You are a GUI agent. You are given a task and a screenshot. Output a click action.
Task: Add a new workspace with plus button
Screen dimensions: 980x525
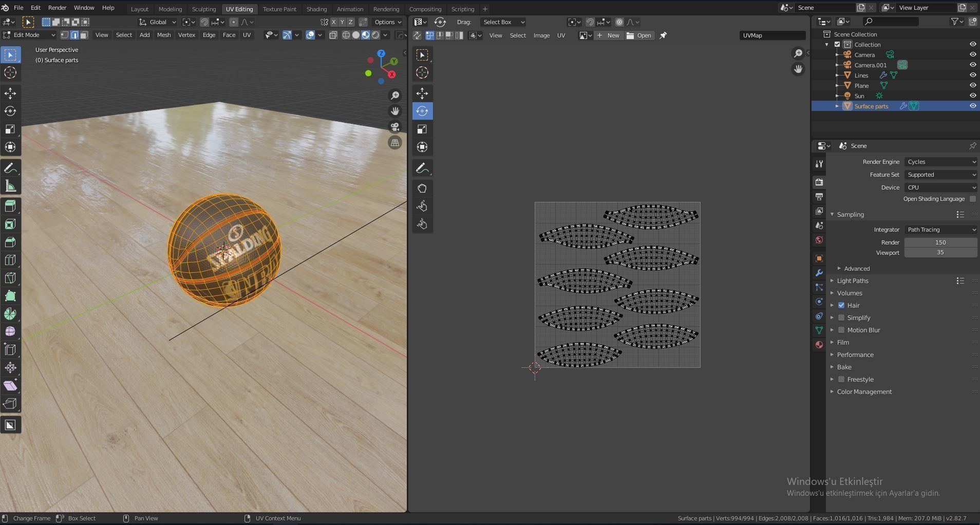click(485, 9)
